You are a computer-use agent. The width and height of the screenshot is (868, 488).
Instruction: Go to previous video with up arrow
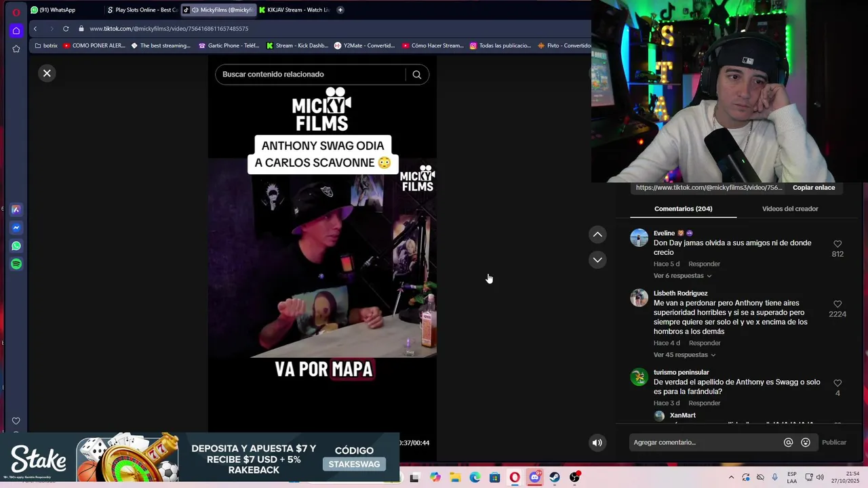click(597, 235)
